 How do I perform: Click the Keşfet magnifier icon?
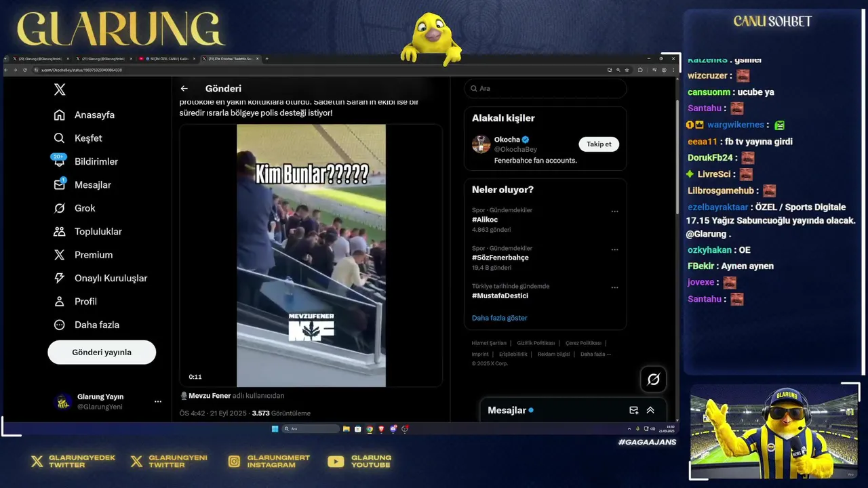60,138
